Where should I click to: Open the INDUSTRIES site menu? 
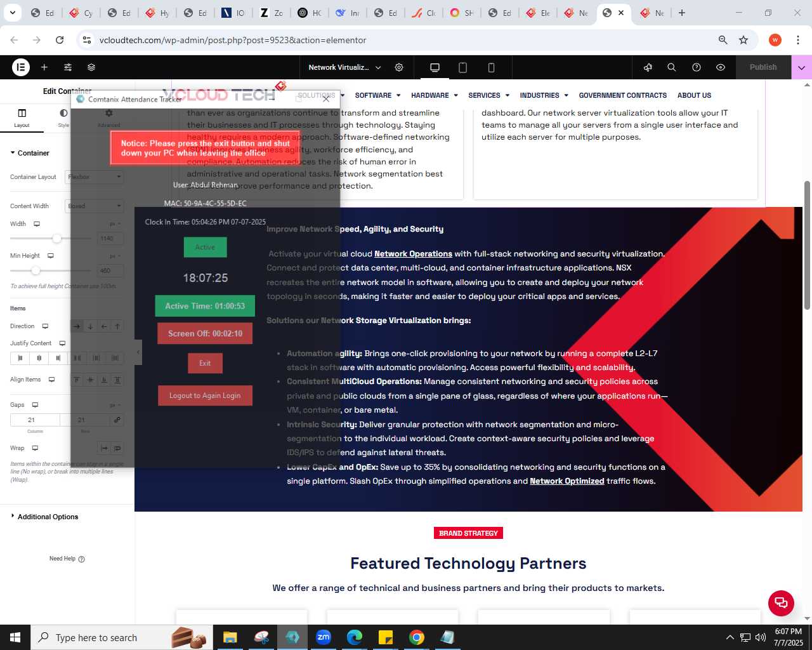544,95
